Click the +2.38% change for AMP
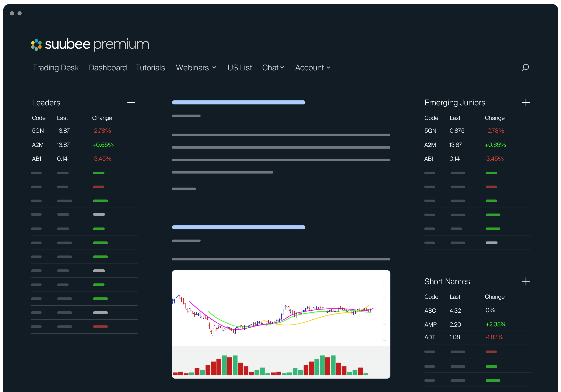Screen dimensions: 561x392 click(x=496, y=324)
